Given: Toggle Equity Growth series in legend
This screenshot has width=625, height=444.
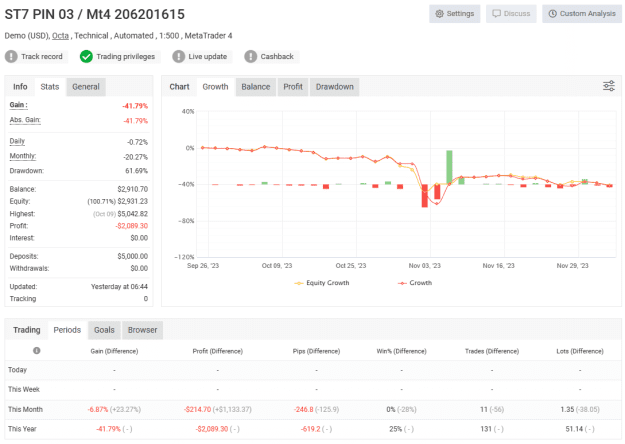Looking at the screenshot, I should click(x=322, y=283).
